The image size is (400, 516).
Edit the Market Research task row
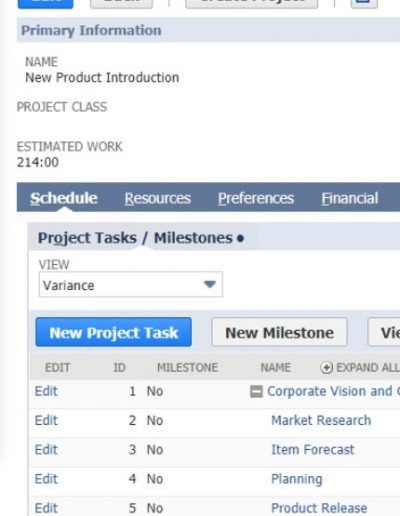(x=46, y=420)
